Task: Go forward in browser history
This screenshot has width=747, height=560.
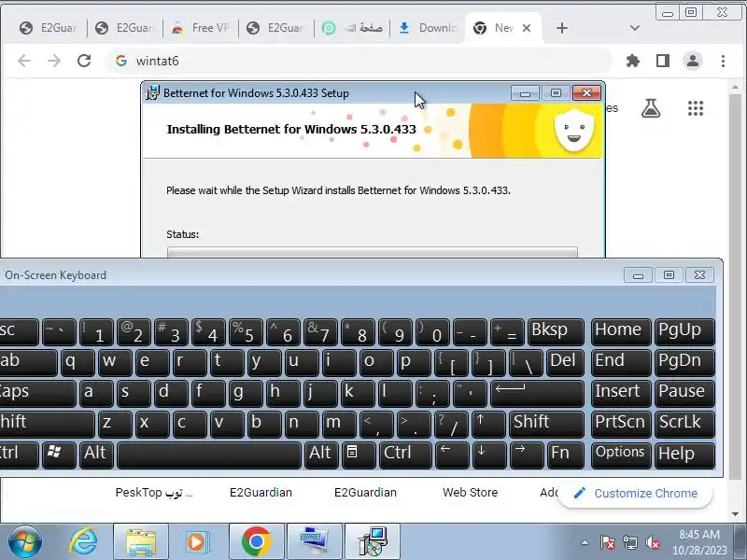Action: pos(54,61)
